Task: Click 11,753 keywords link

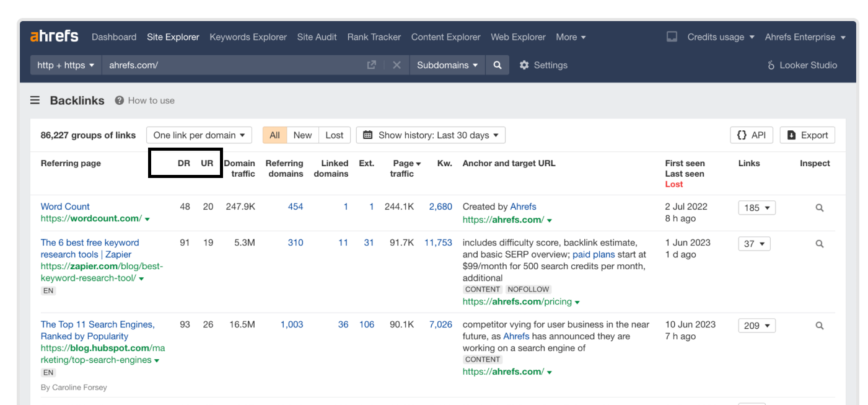Action: coord(438,243)
